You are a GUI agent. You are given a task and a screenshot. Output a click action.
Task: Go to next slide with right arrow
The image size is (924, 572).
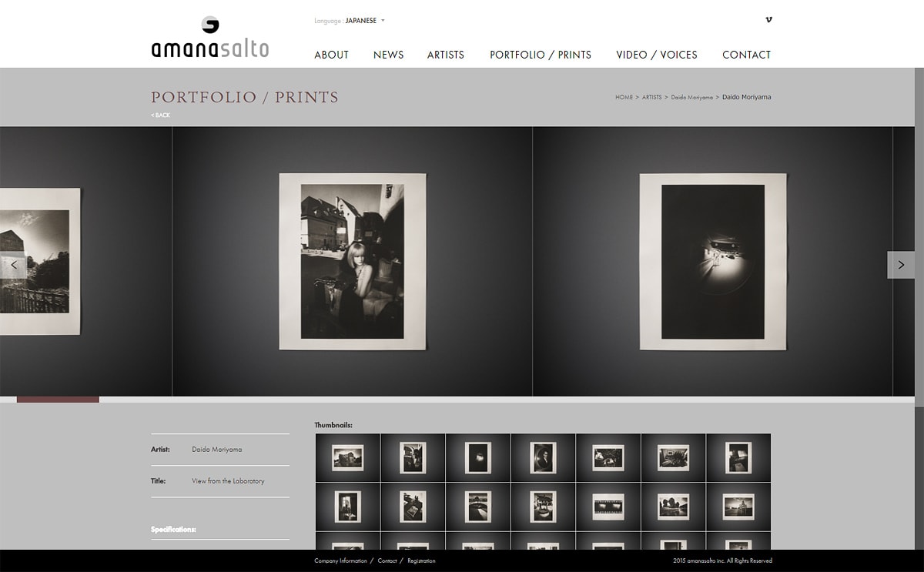coord(900,265)
